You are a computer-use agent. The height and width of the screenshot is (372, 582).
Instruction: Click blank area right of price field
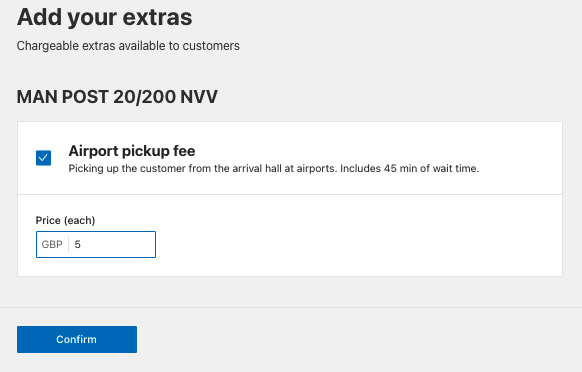[356, 244]
